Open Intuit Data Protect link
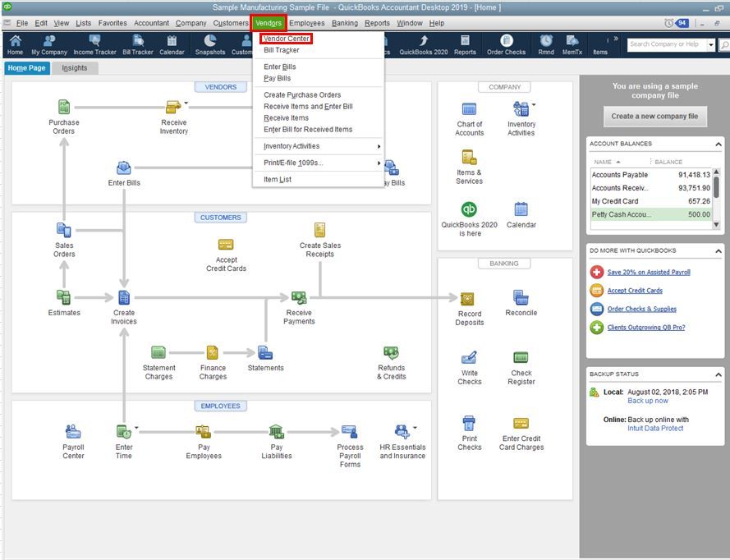Screen dimensions: 730x560 (x=655, y=429)
